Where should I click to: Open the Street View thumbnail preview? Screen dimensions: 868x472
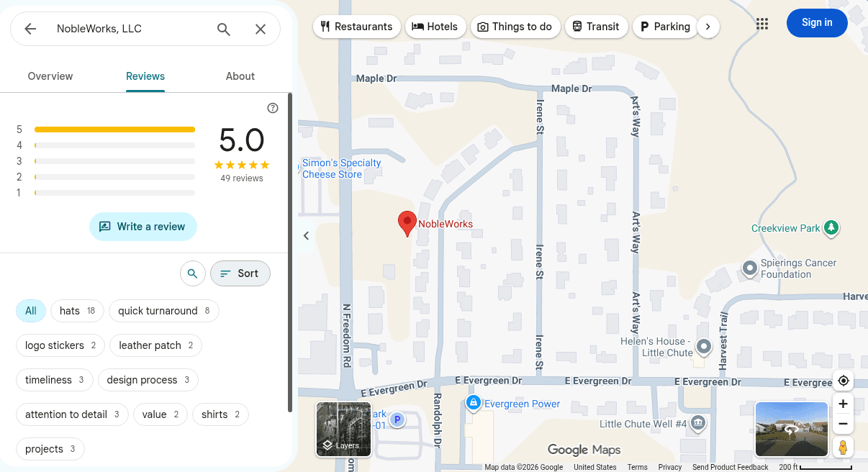(791, 429)
